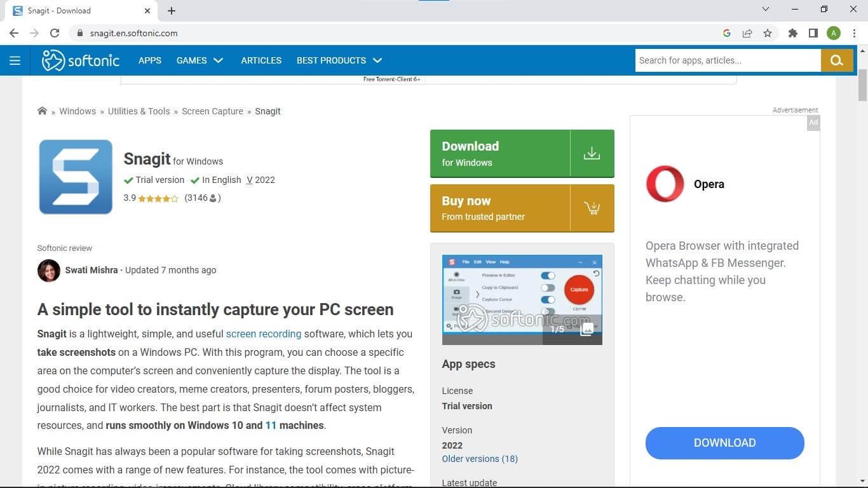Open the Softonic homepage via the logo

(x=80, y=60)
